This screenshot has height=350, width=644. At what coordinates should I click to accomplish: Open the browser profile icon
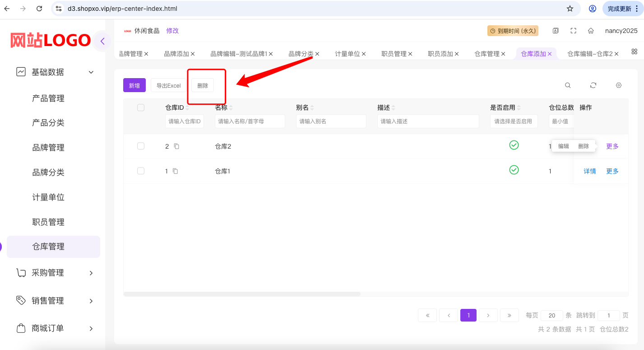coord(593,9)
